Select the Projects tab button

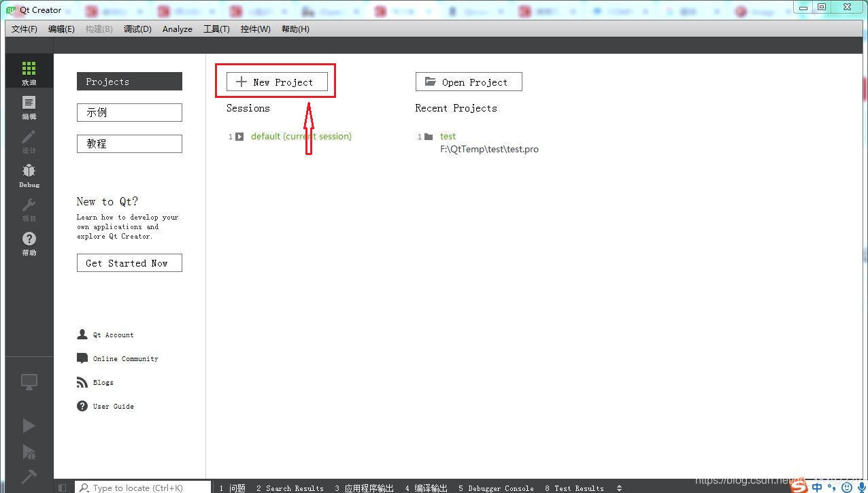(x=129, y=82)
